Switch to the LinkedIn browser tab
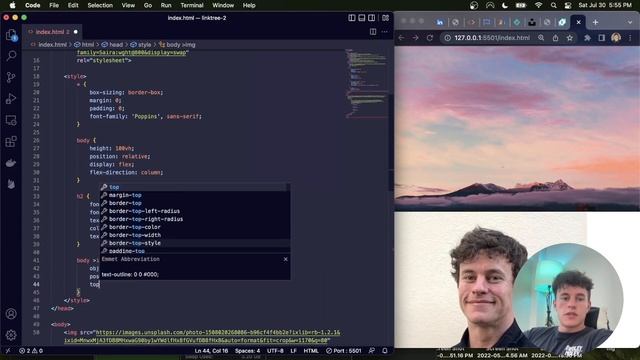This screenshot has height=360, width=640. (440, 22)
